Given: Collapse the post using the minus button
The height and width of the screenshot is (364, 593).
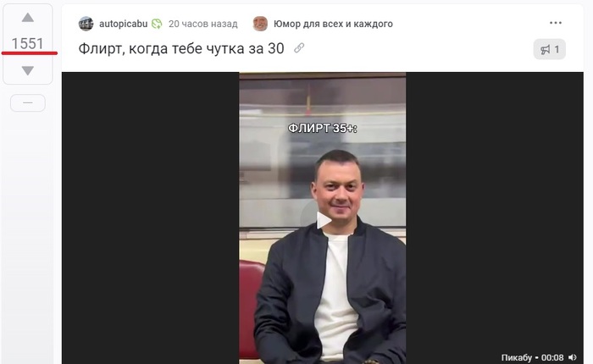Looking at the screenshot, I should pyautogui.click(x=28, y=102).
